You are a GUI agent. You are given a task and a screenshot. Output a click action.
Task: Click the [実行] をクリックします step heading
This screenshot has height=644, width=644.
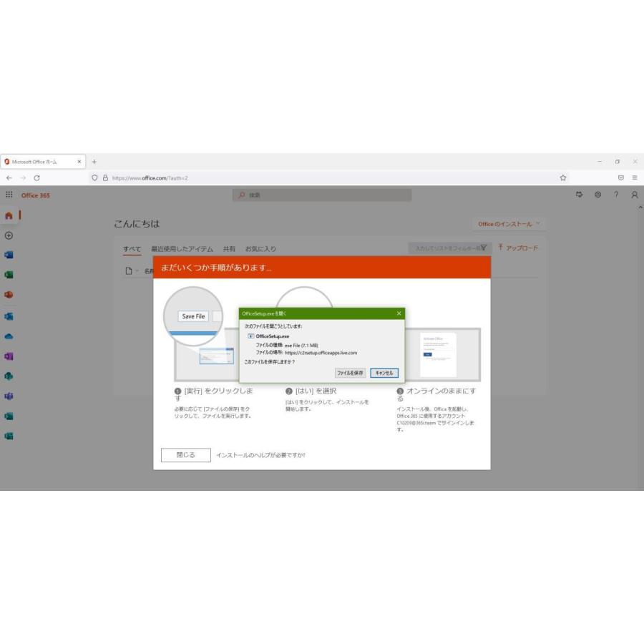tap(213, 394)
